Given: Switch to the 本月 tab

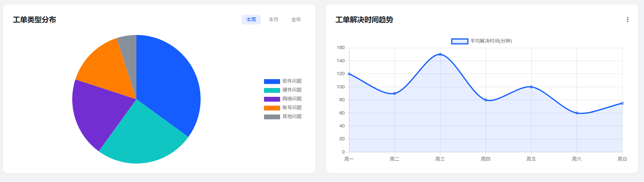Looking at the screenshot, I should tap(274, 20).
